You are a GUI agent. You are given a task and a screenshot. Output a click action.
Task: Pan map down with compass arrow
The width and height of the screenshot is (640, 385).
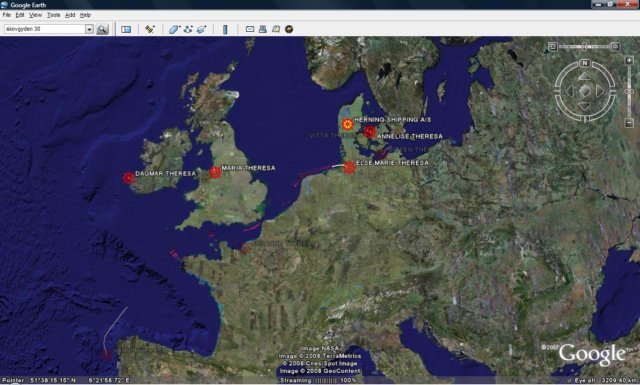click(x=585, y=106)
